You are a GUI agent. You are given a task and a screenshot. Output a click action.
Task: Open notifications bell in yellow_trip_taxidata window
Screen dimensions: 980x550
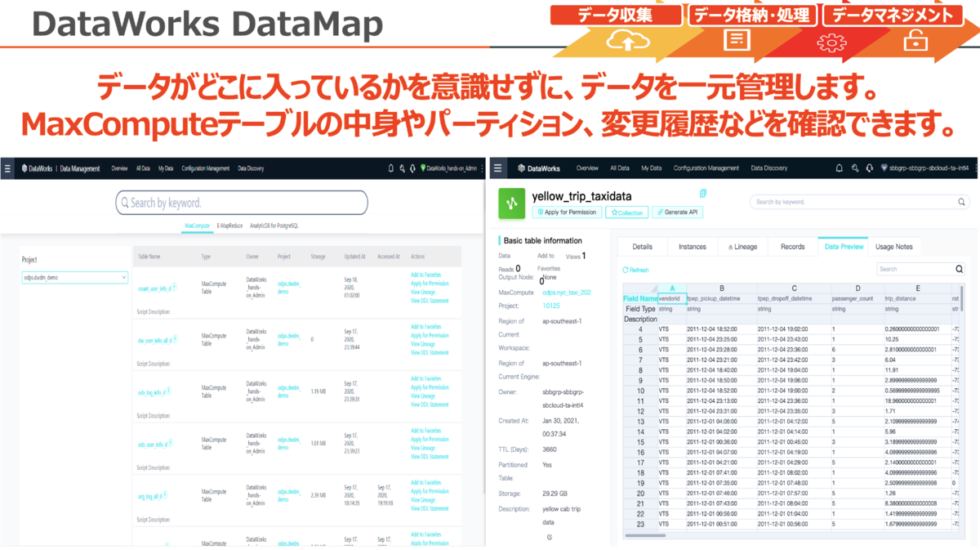839,168
